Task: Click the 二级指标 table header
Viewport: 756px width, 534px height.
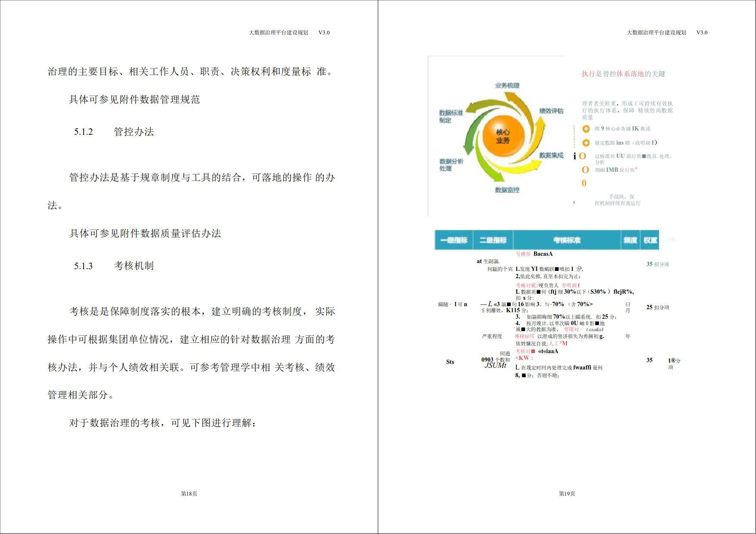Action: point(493,240)
